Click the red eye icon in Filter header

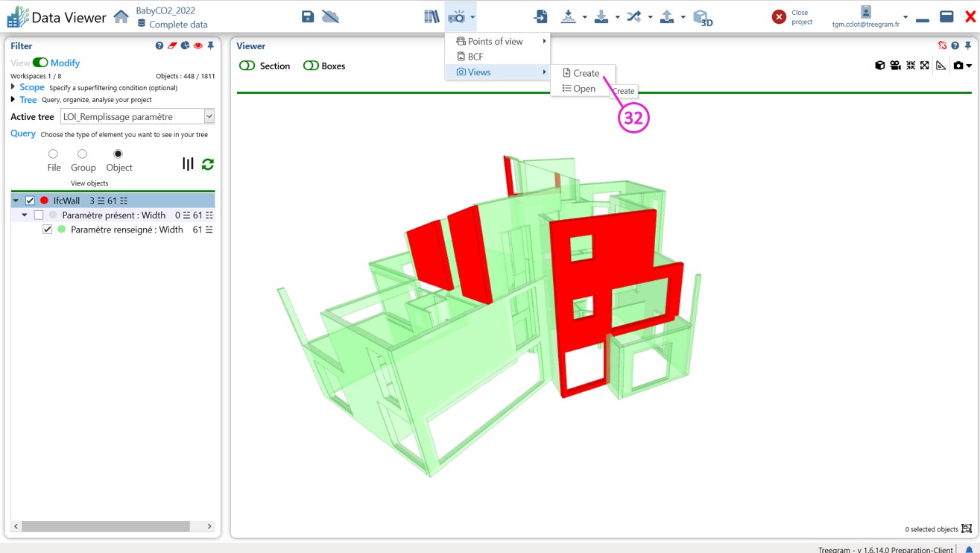(198, 46)
